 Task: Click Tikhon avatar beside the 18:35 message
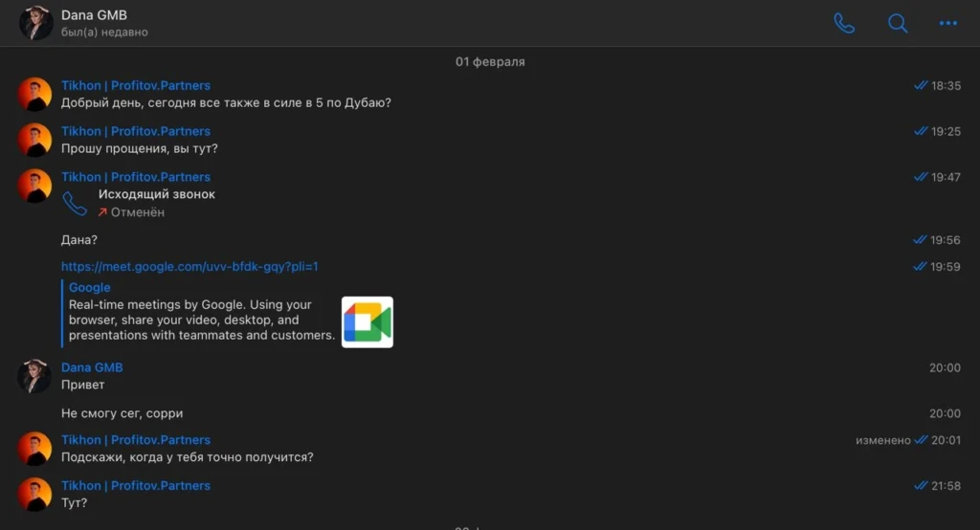34,94
